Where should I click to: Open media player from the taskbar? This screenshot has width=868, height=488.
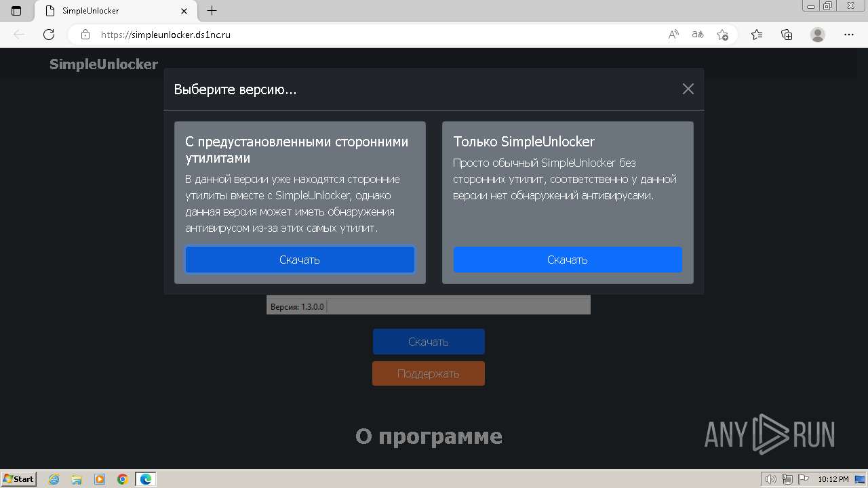point(100,479)
